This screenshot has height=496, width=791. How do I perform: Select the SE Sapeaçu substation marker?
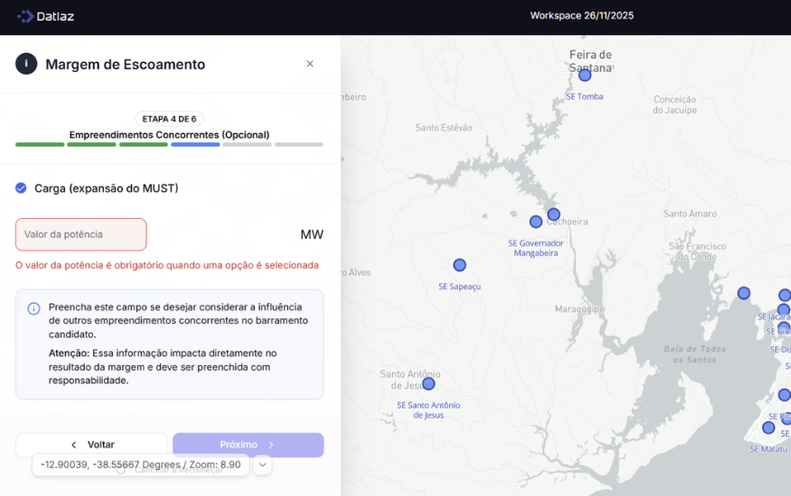click(460, 265)
